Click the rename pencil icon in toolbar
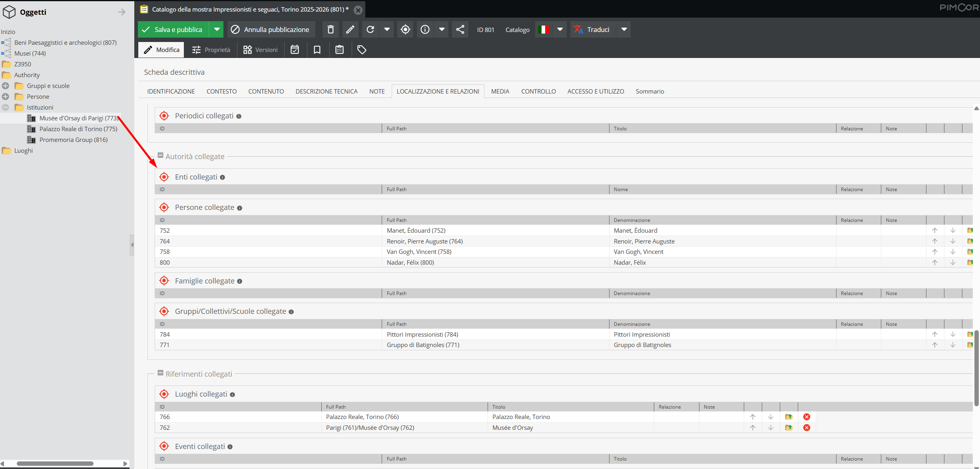The height and width of the screenshot is (469, 980). [350, 30]
